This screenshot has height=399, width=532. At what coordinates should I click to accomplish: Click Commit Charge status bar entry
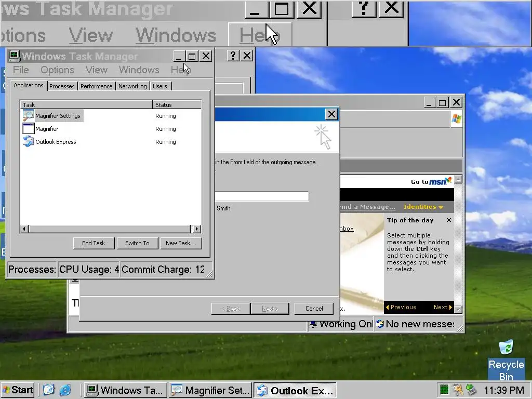pyautogui.click(x=163, y=270)
